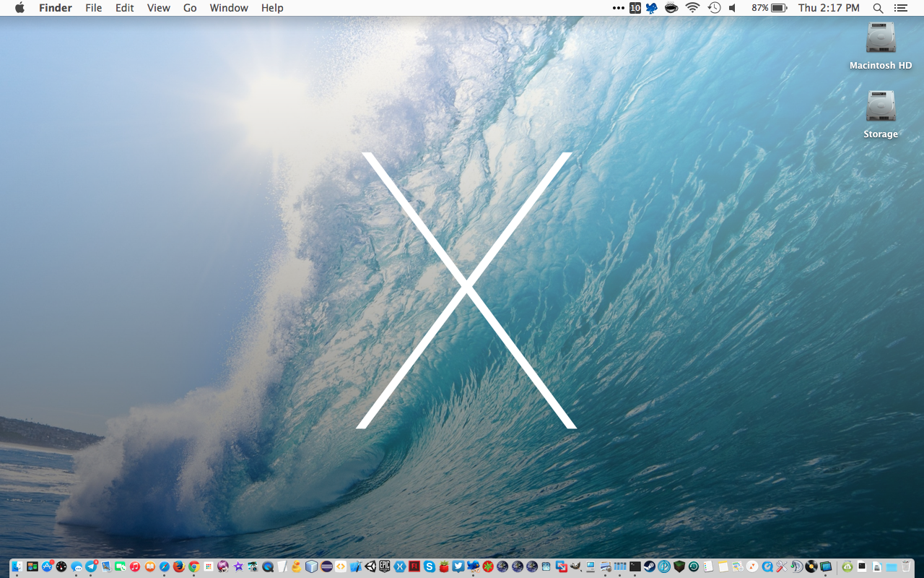Open GIMP from the Dock
924x578 pixels.
(x=575, y=566)
